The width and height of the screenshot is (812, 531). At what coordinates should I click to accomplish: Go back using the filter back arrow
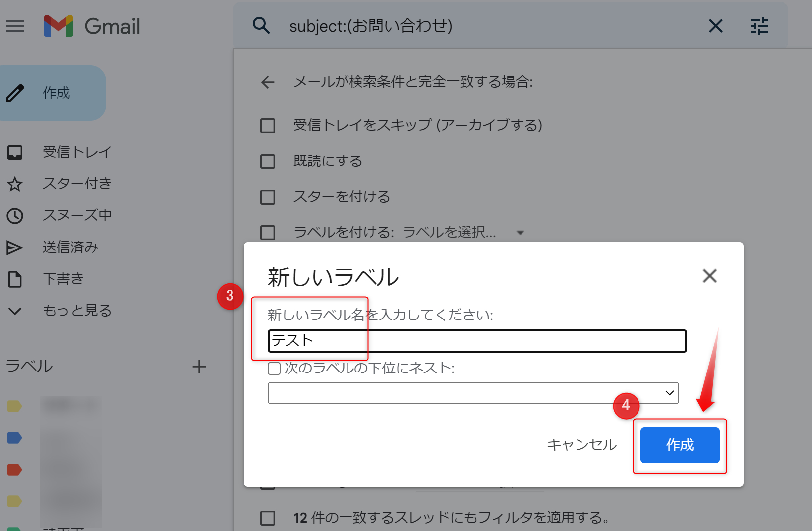(x=268, y=82)
